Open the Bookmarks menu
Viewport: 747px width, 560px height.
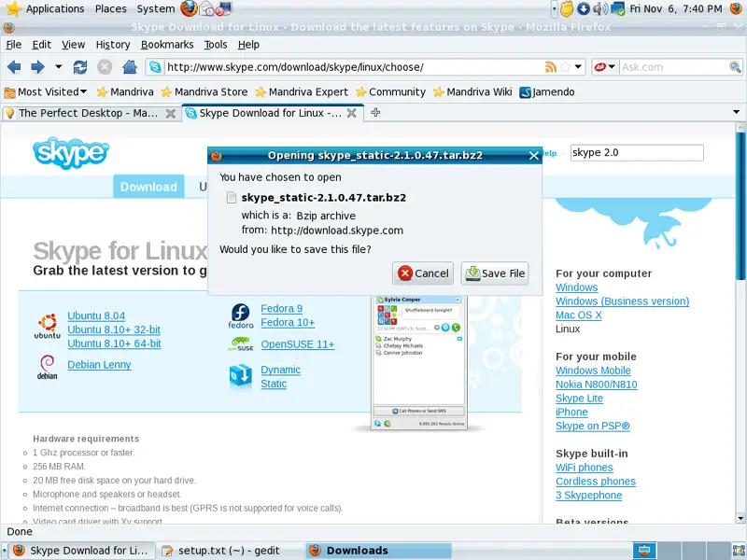click(x=167, y=44)
